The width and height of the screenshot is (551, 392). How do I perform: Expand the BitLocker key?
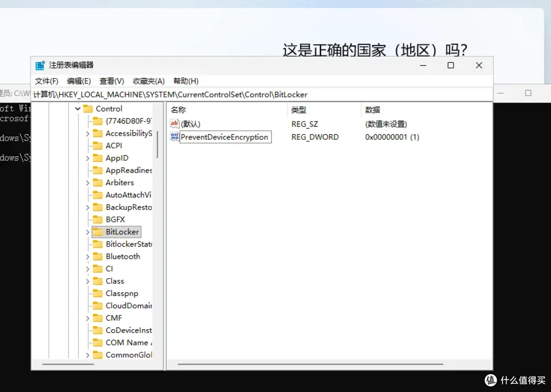tap(88, 232)
